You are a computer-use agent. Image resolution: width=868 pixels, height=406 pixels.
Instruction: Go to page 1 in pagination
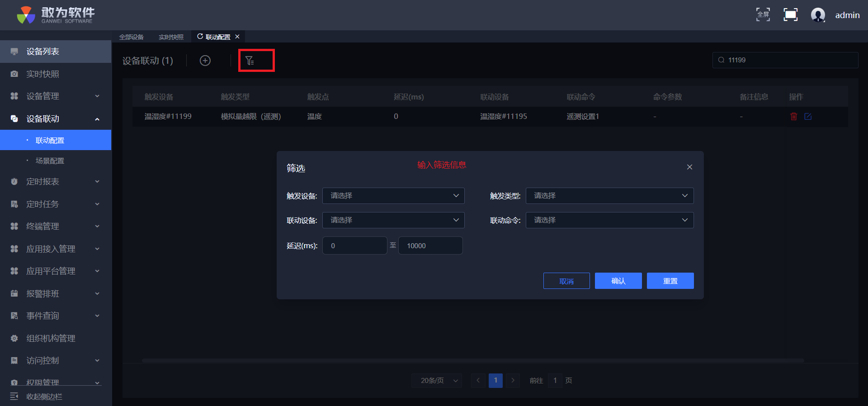pos(495,381)
